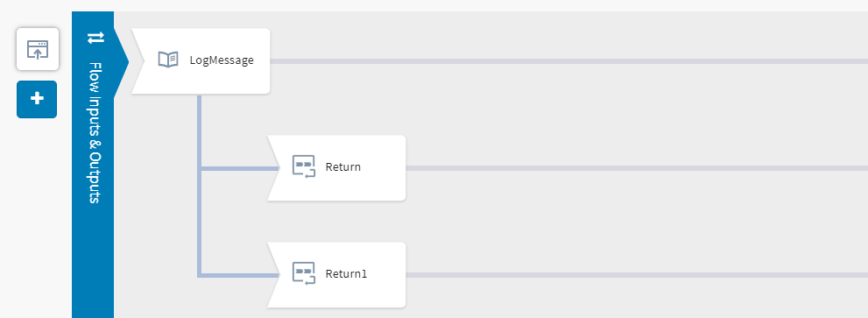The height and width of the screenshot is (318, 868).
Task: Click the white card area right of Return1 text
Action: [x=386, y=274]
